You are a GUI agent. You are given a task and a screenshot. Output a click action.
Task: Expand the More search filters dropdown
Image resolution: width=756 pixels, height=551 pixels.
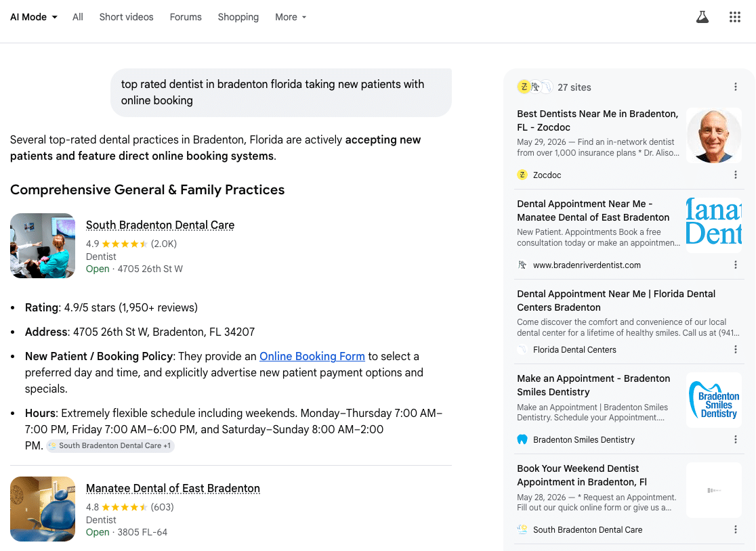(x=291, y=18)
